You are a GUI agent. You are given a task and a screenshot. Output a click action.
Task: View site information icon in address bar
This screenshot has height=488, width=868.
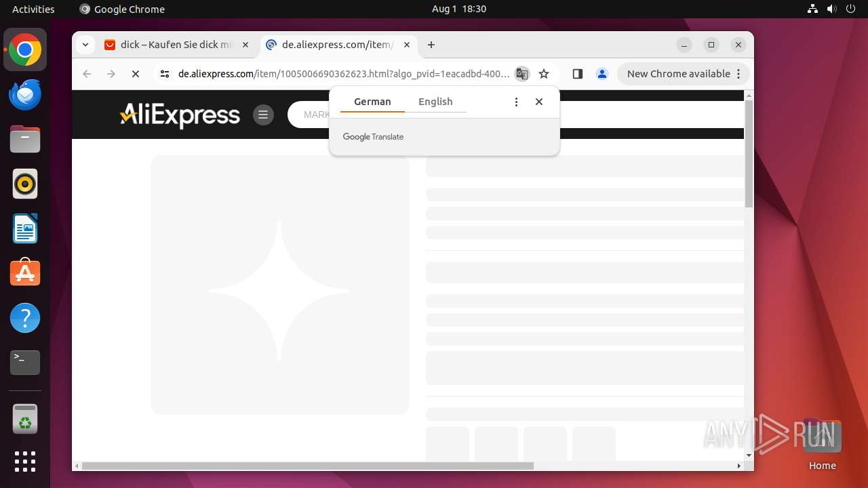164,74
